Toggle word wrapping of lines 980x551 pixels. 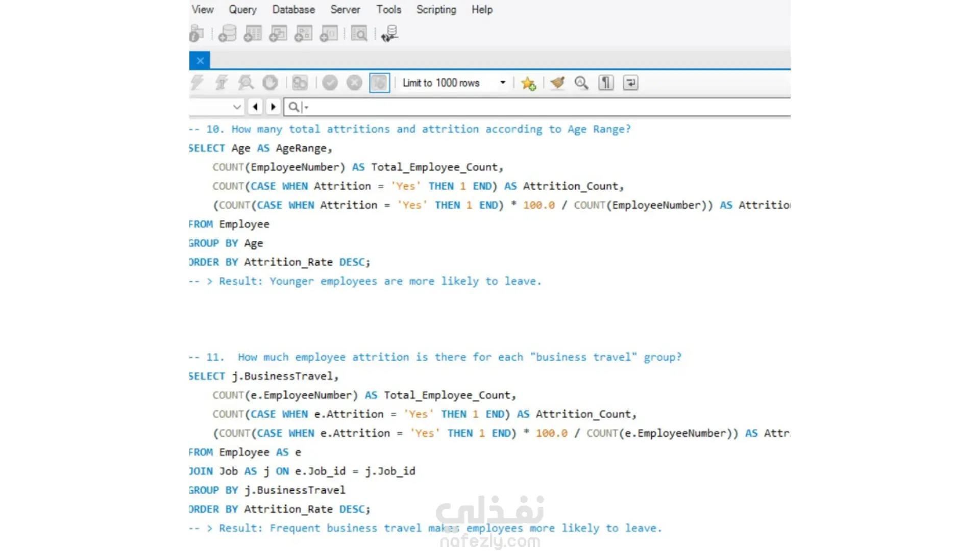[631, 83]
